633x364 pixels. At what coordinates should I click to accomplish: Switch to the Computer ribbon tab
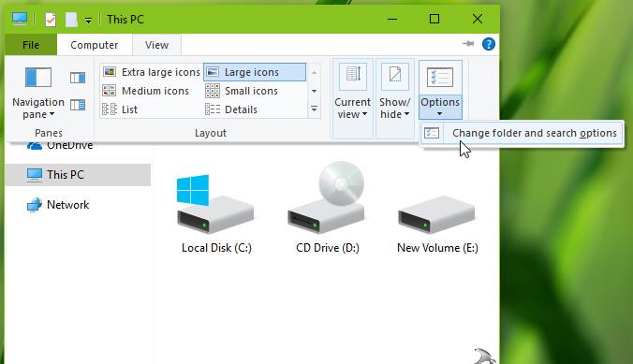(x=94, y=45)
